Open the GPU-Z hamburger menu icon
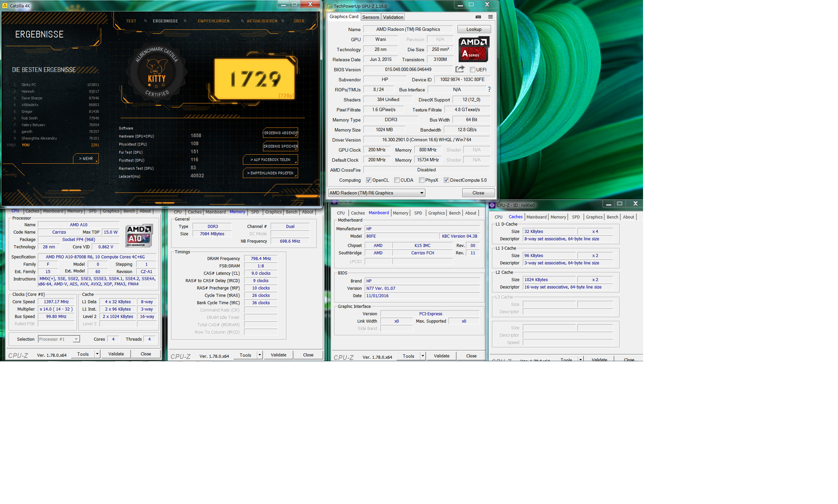Image resolution: width=838 pixels, height=504 pixels. pos(490,17)
